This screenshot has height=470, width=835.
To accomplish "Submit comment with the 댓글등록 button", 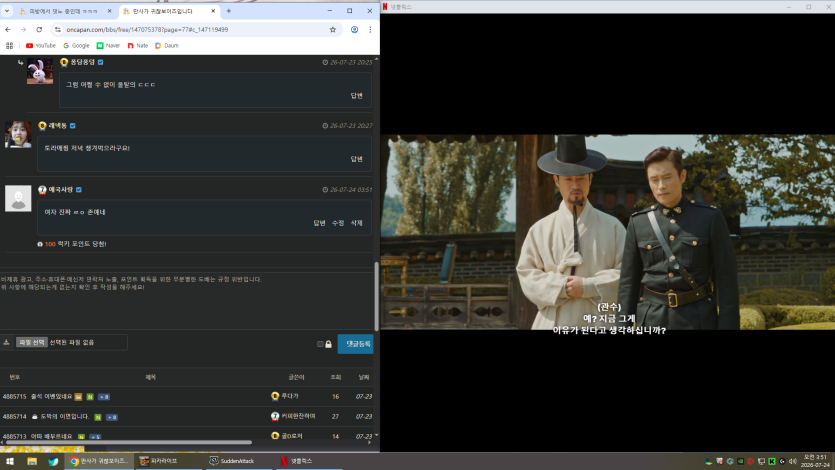I will 356,344.
